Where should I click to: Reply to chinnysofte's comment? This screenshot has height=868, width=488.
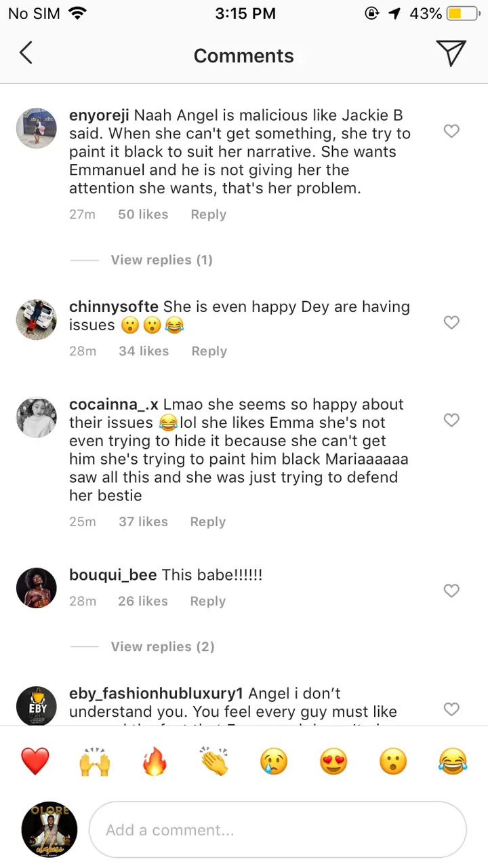pyautogui.click(x=209, y=351)
